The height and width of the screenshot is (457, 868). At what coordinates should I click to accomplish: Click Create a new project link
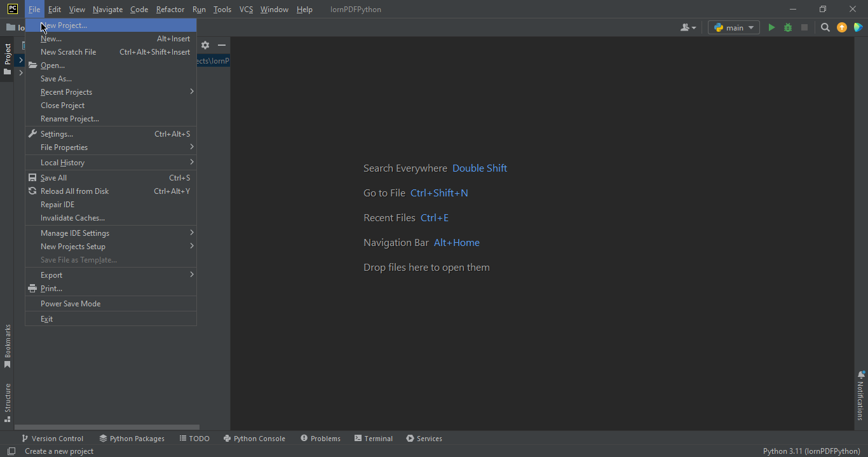pyautogui.click(x=58, y=451)
